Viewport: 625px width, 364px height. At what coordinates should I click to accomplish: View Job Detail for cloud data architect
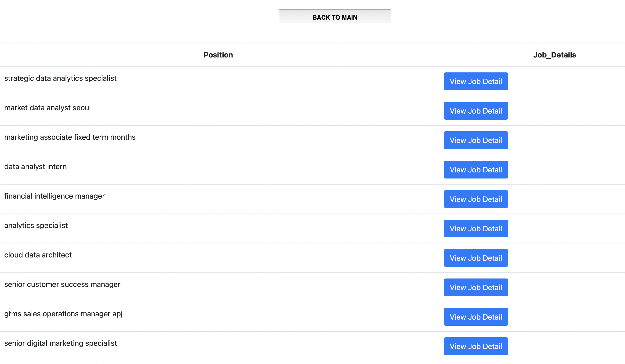tap(476, 258)
